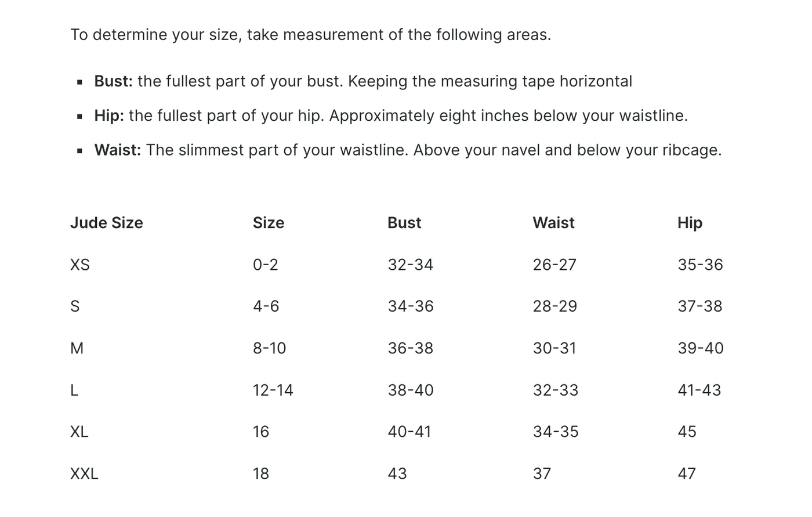This screenshot has height=517, width=812.
Task: Click the Jude Size column header
Action: 107,223
